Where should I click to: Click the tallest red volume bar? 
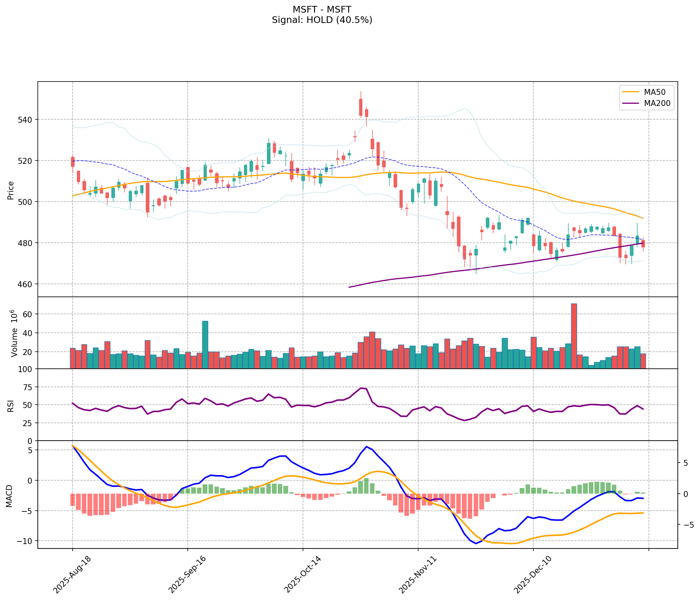[574, 335]
